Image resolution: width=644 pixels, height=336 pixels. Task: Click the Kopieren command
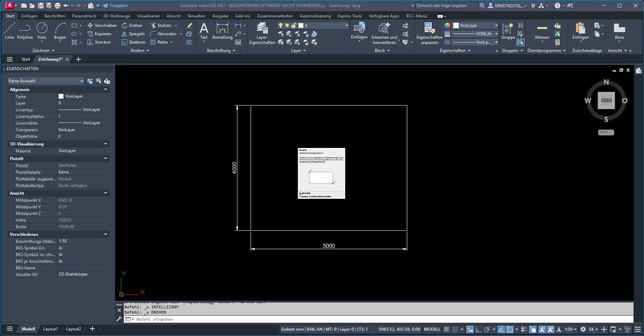pyautogui.click(x=99, y=34)
